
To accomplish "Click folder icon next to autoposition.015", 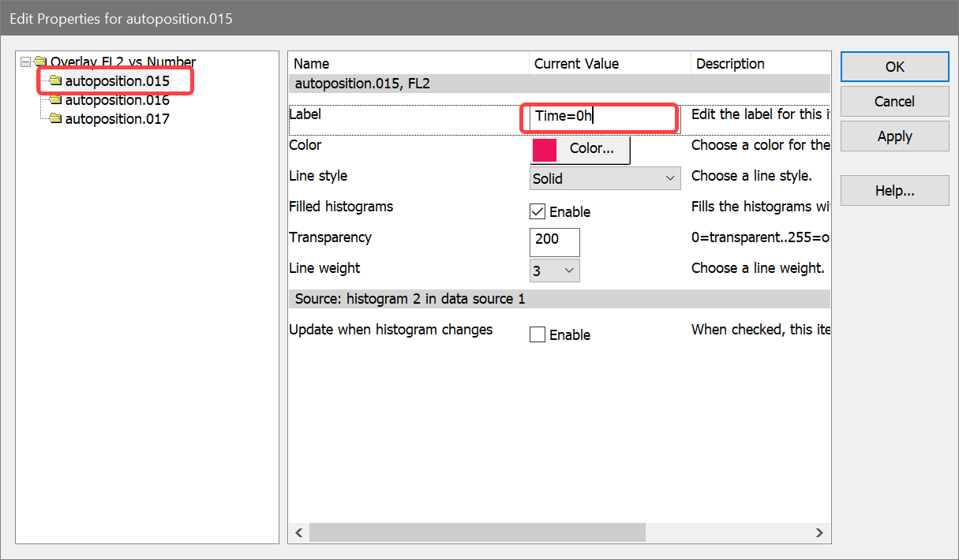I will click(55, 80).
